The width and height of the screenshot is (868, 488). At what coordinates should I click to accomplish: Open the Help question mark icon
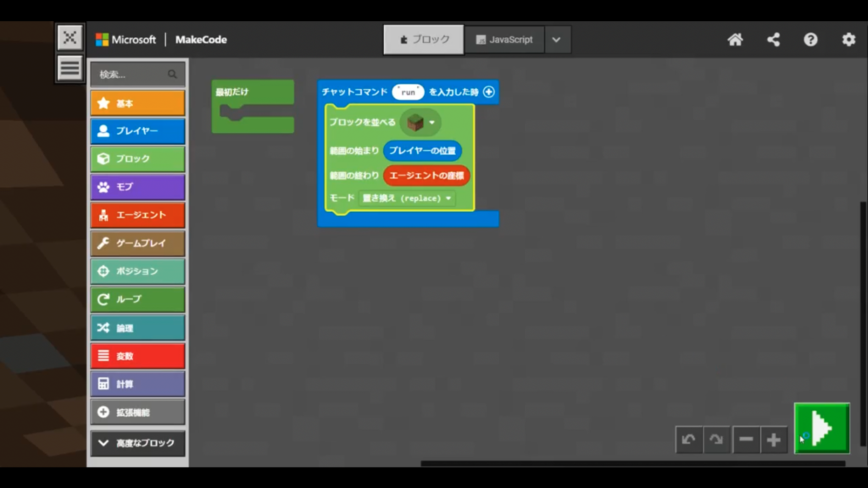tap(810, 40)
